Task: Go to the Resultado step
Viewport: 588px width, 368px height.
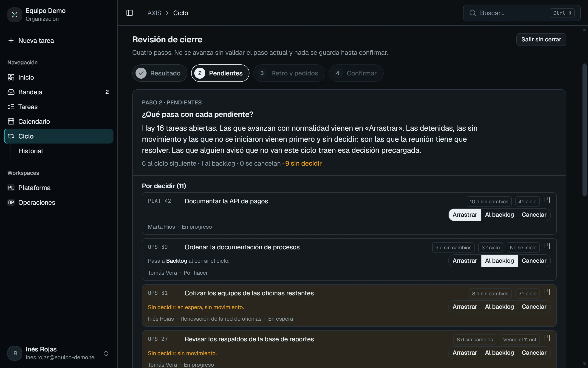Action: (160, 73)
